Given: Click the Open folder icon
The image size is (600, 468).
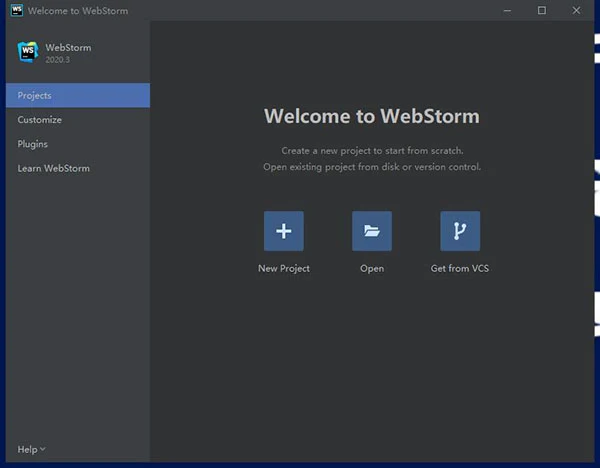Looking at the screenshot, I should (x=372, y=231).
